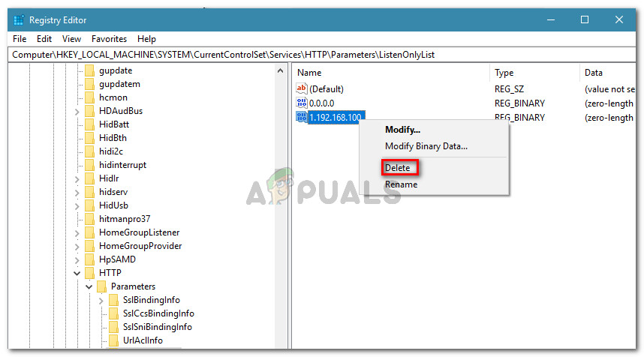This screenshot has width=644, height=357.
Task: Click the 0.0.0.0 binary value icon
Action: pos(302,103)
